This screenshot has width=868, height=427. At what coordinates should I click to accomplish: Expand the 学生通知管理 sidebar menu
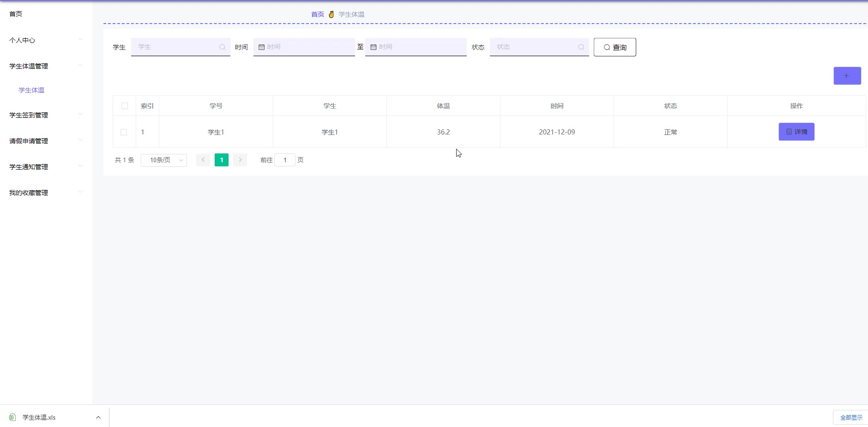click(46, 167)
